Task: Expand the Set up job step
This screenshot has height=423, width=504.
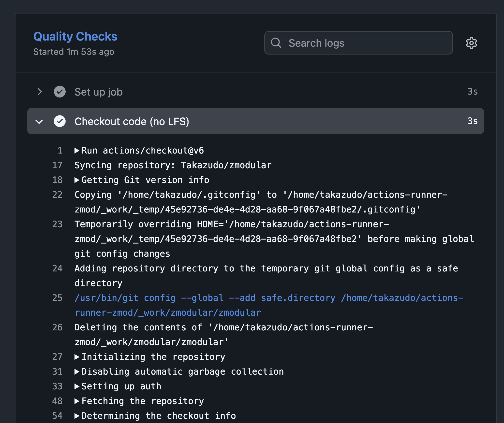Action: click(39, 92)
